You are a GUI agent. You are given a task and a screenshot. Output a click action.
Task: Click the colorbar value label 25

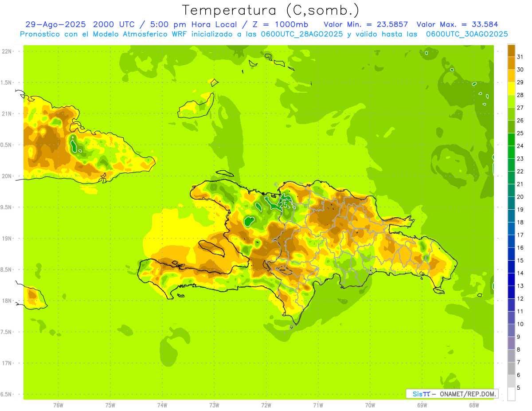(x=520, y=133)
